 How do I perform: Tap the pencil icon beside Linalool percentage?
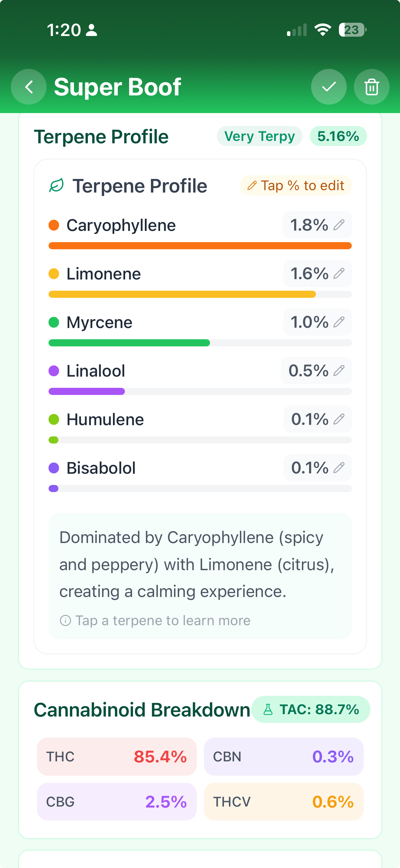(339, 370)
